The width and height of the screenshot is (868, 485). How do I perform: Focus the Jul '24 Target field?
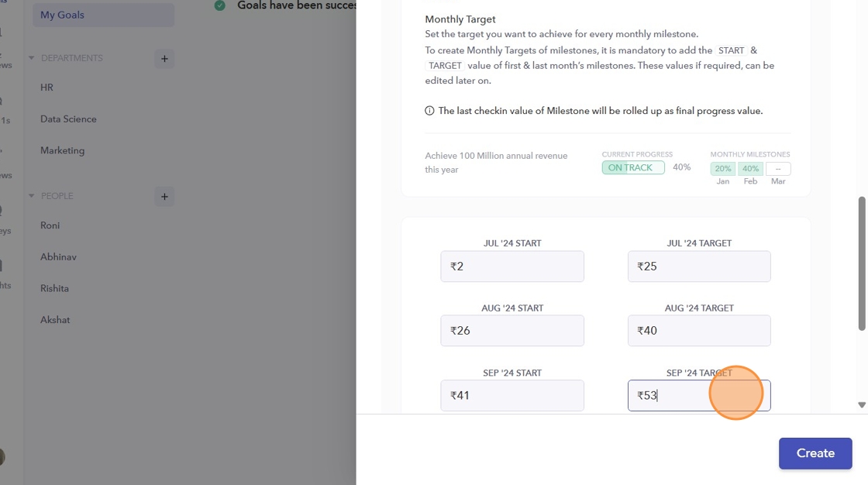[x=699, y=267]
